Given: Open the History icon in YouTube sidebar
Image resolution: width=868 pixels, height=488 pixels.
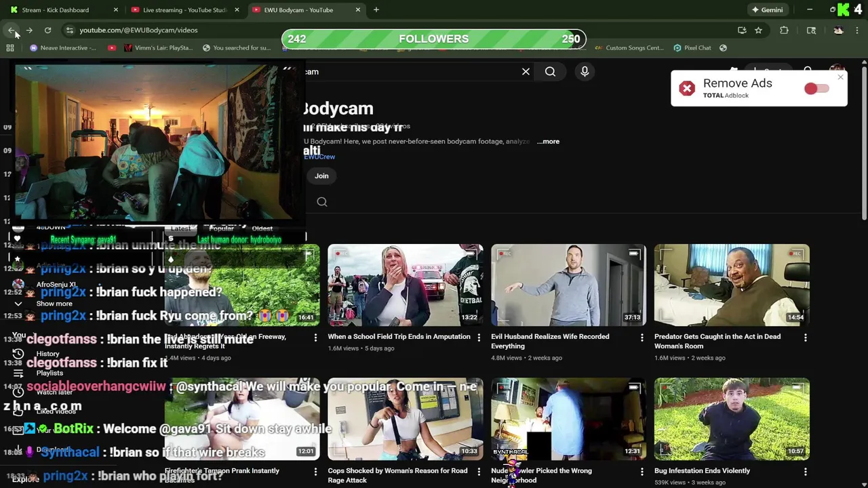Looking at the screenshot, I should pos(18,354).
